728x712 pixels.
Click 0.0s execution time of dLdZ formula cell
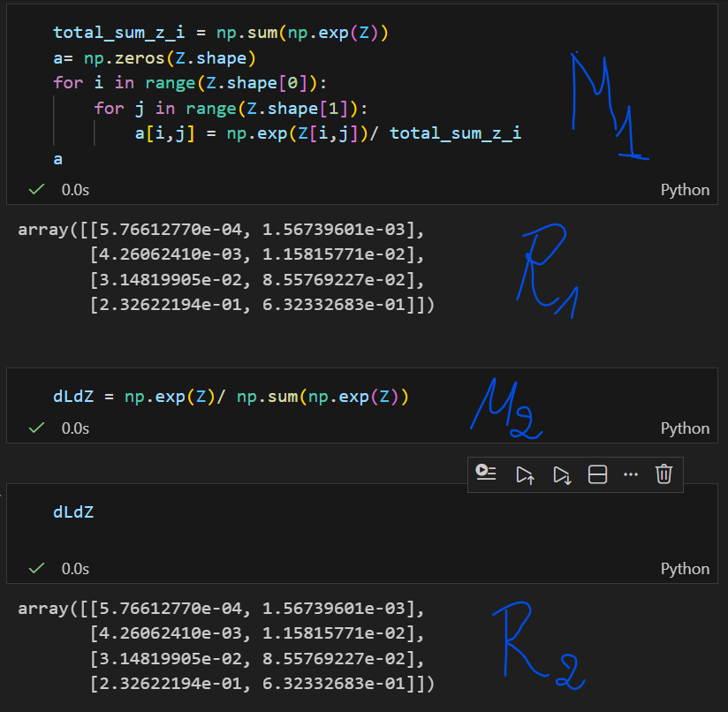tap(75, 428)
